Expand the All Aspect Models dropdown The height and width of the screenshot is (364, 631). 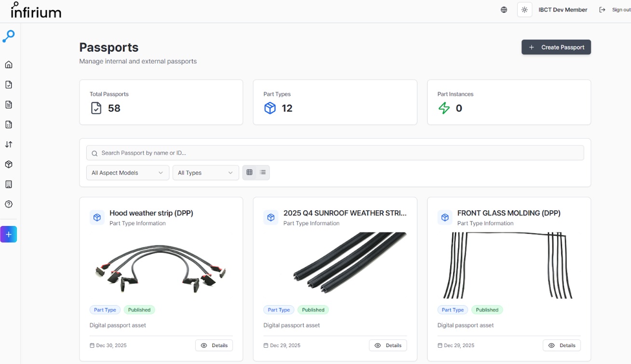[128, 173]
